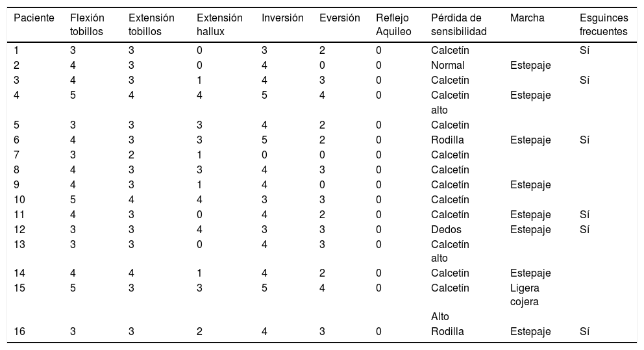Select the Flexión tobillos column header

pyautogui.click(x=86, y=25)
